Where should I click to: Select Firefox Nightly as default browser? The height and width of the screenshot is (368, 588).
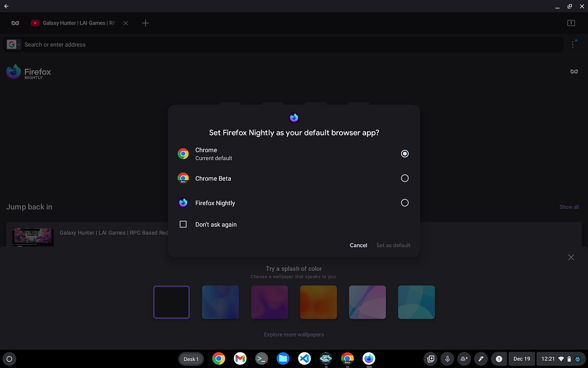click(x=405, y=203)
